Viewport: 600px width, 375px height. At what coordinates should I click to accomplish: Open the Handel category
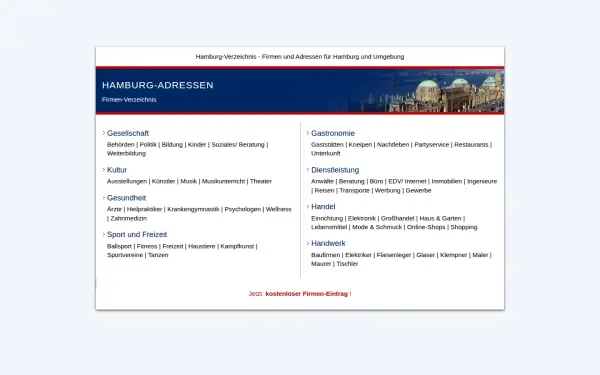pos(323,207)
